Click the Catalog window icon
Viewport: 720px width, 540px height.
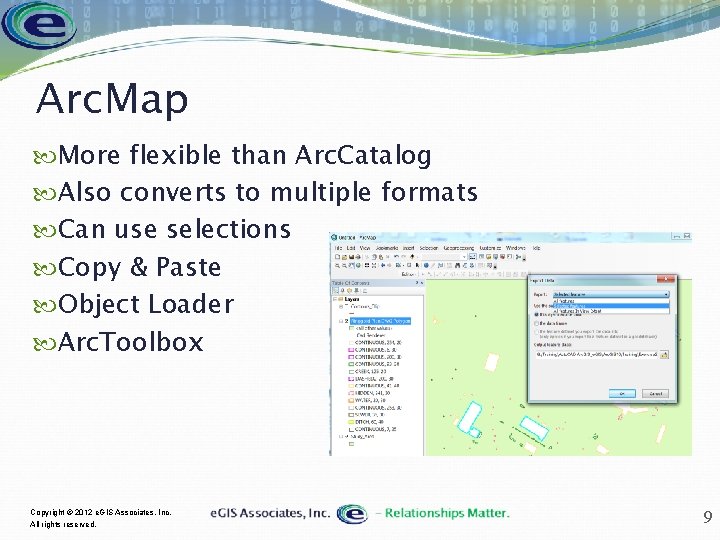pos(488,257)
